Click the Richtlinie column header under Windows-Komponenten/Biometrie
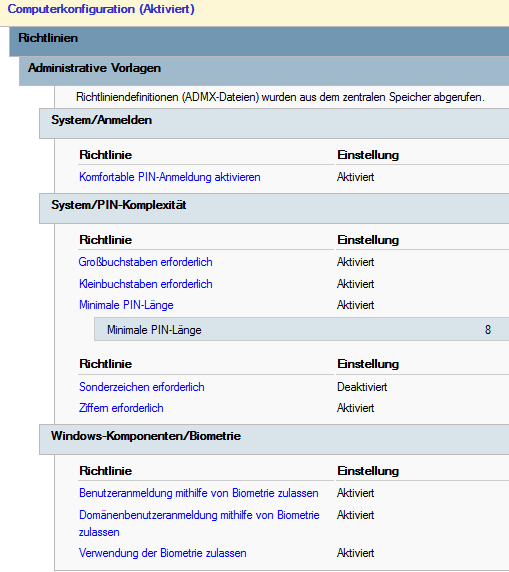This screenshot has width=509, height=572. (x=105, y=471)
